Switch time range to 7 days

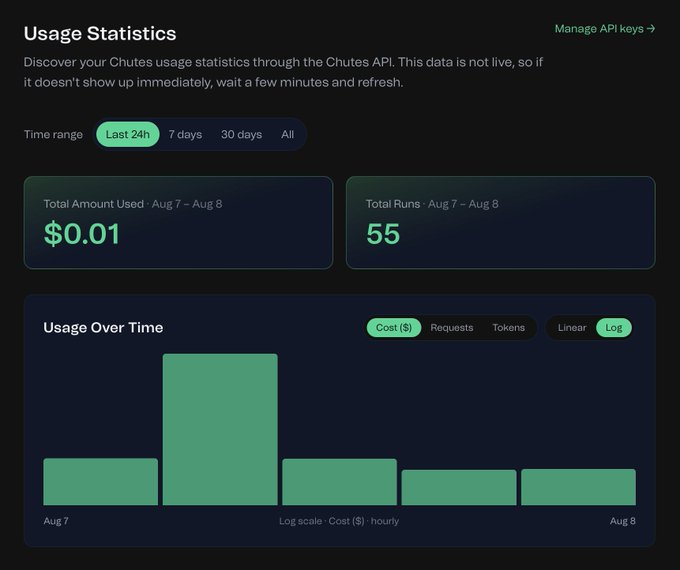(185, 134)
